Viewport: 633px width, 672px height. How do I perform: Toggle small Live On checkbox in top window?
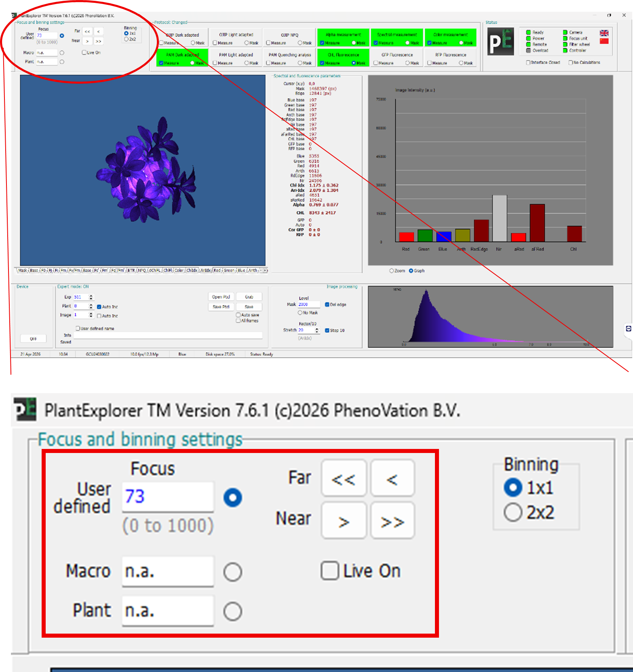click(x=84, y=53)
